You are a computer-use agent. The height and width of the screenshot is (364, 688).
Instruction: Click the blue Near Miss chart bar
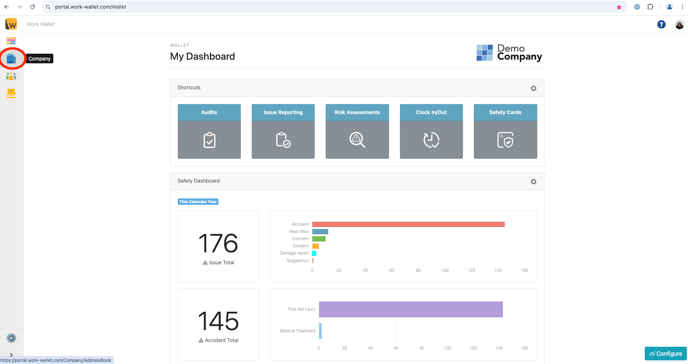coord(320,232)
